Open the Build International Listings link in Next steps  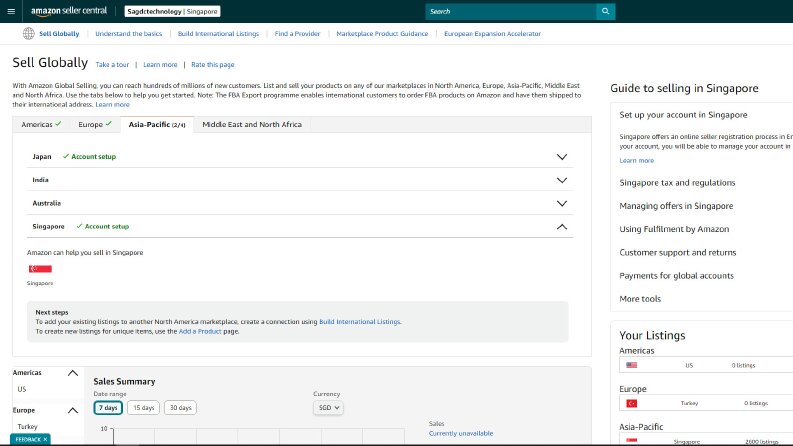click(x=360, y=322)
